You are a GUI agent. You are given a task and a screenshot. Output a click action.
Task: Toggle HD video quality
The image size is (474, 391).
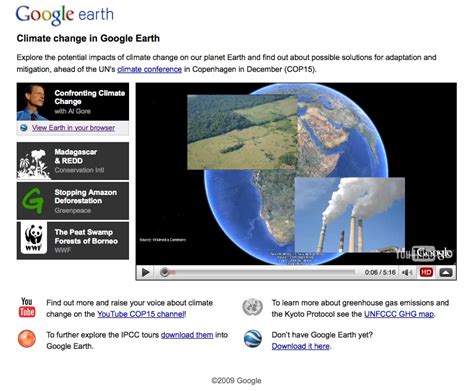pyautogui.click(x=426, y=273)
